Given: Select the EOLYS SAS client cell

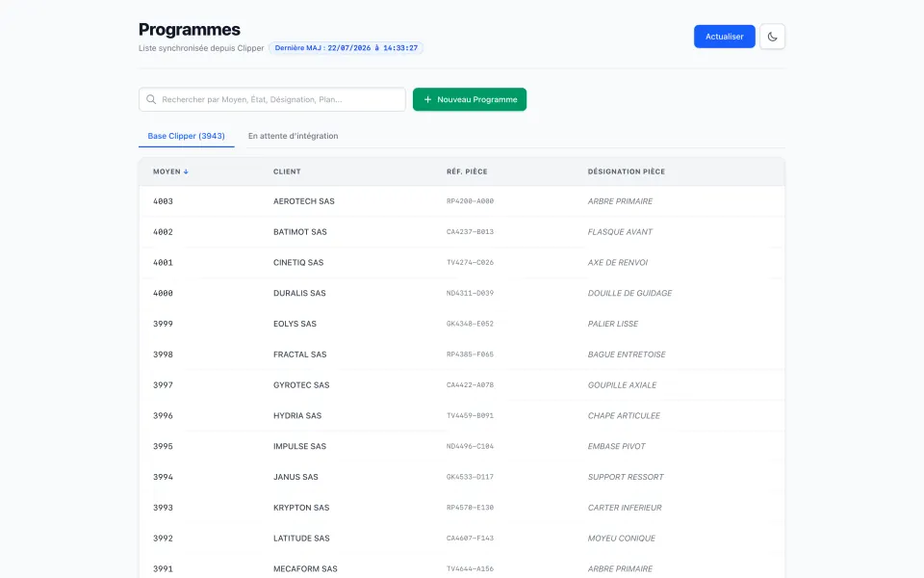Looking at the screenshot, I should 295,324.
